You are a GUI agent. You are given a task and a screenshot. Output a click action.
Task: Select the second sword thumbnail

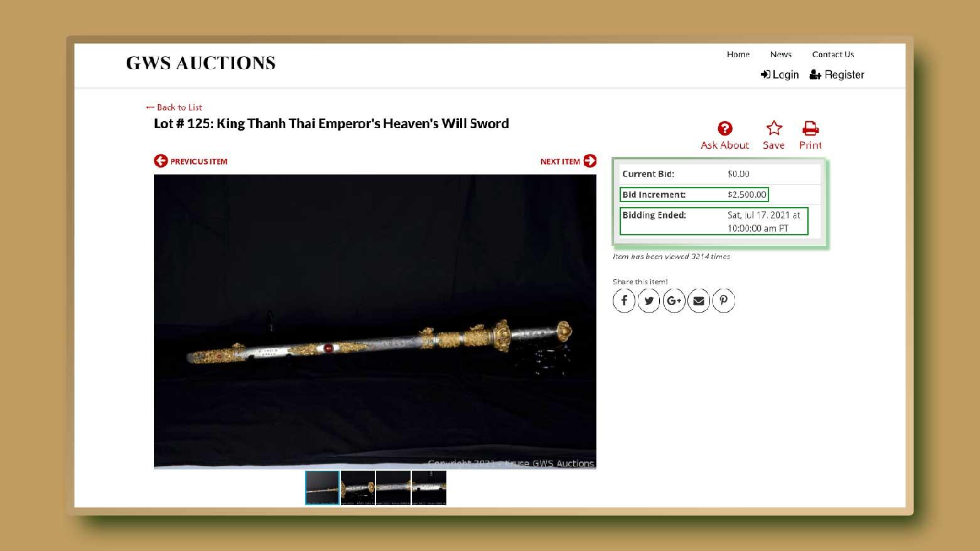tap(358, 488)
